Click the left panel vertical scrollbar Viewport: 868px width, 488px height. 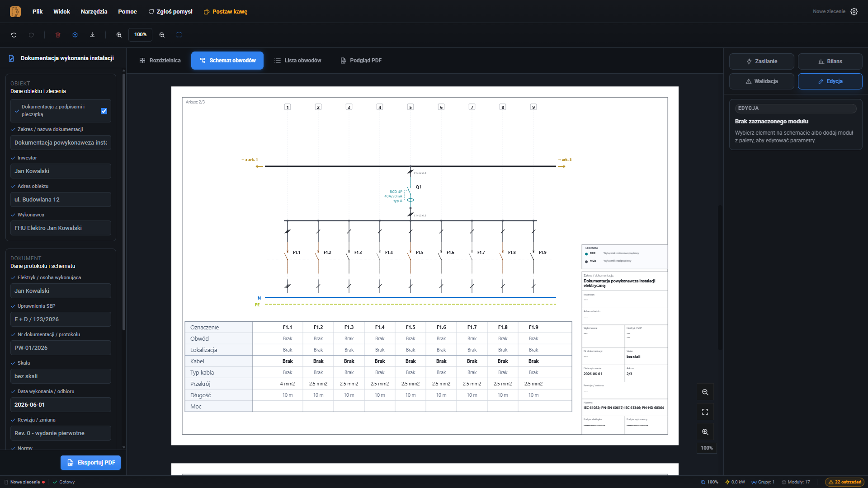pyautogui.click(x=124, y=201)
